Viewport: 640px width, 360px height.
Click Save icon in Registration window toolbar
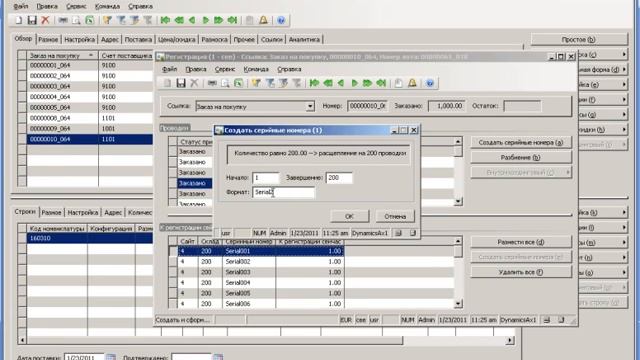pyautogui.click(x=181, y=83)
